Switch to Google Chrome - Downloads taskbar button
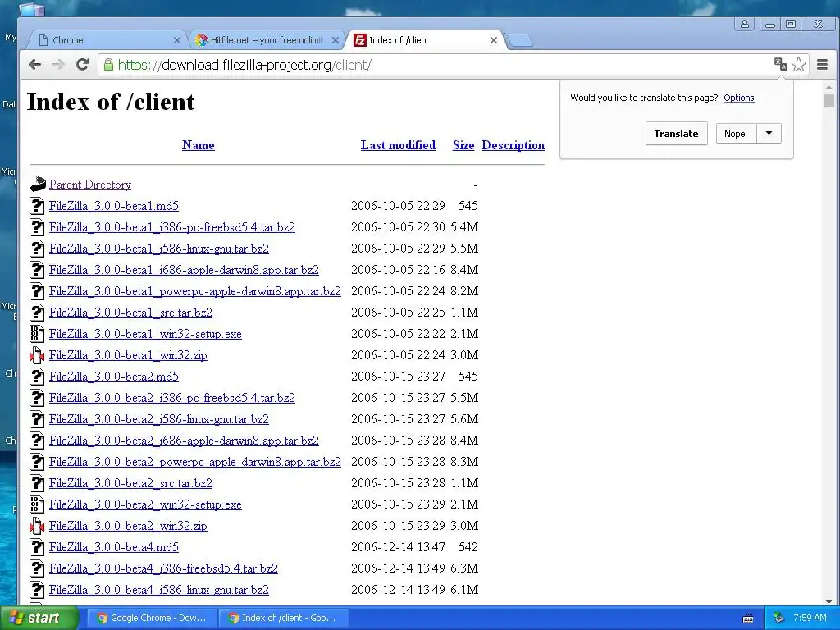This screenshot has height=630, width=840. (x=152, y=618)
